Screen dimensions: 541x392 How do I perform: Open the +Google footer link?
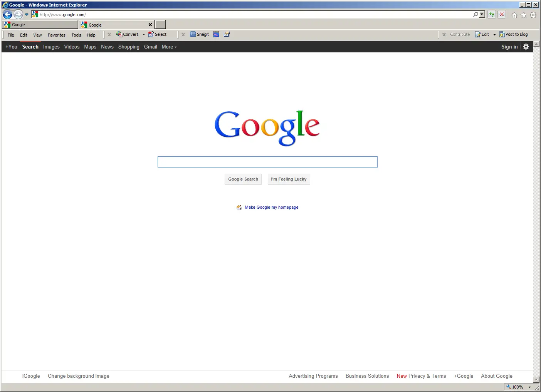click(464, 376)
